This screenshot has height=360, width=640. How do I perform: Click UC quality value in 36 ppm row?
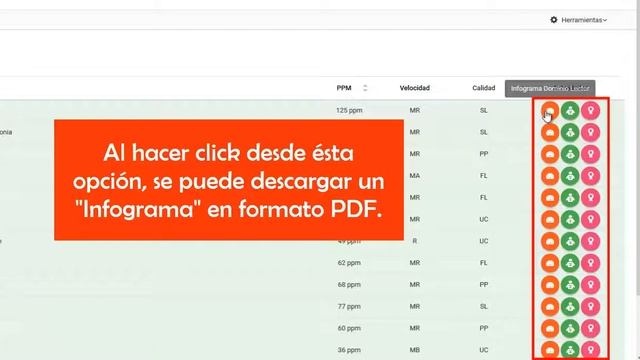coord(484,350)
